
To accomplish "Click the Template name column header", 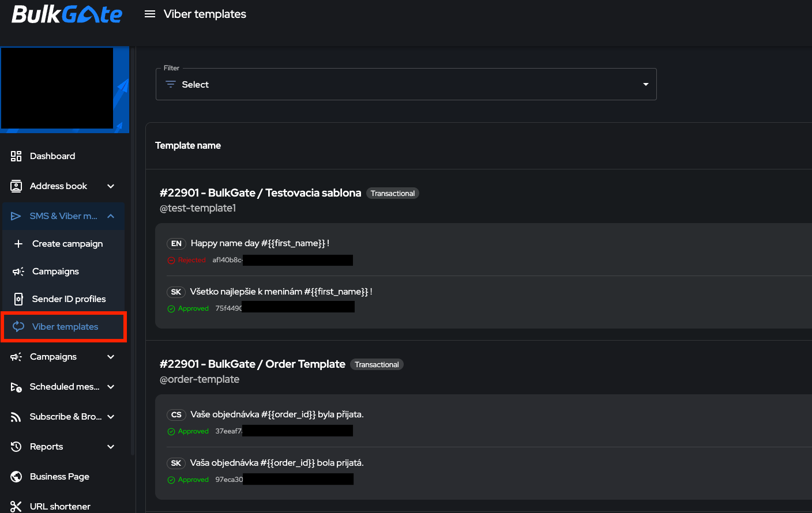I will tap(188, 146).
